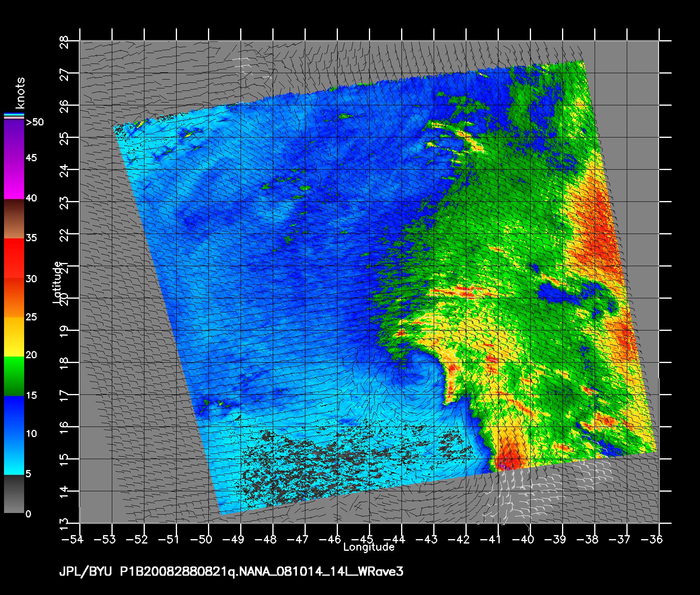Click the latitude tick label '17'

[x=64, y=396]
